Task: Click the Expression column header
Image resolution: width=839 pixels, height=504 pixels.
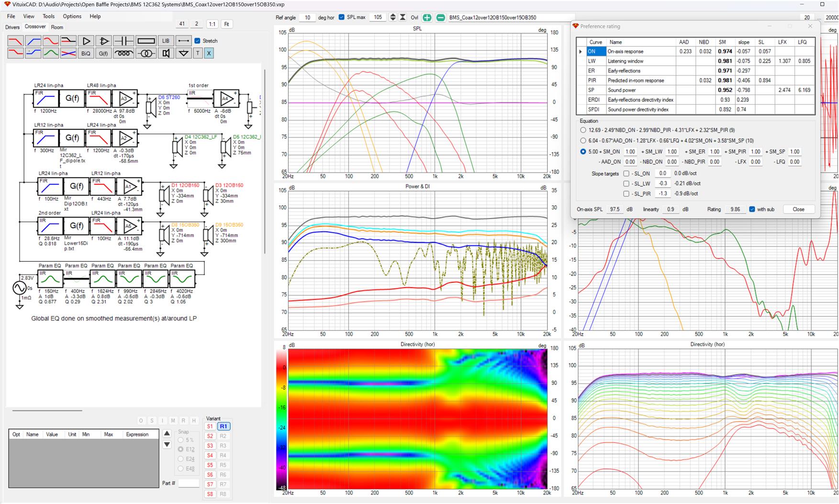Action: [x=137, y=435]
